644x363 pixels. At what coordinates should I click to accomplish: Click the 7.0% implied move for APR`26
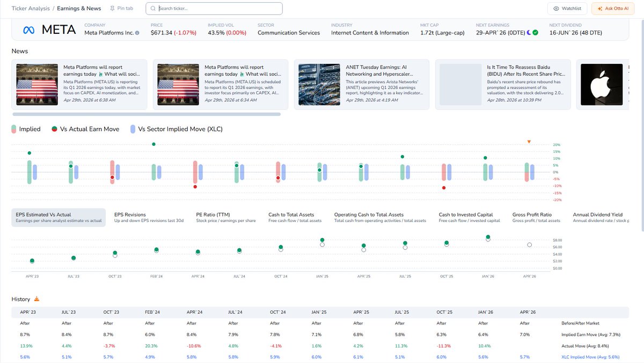[525, 334]
